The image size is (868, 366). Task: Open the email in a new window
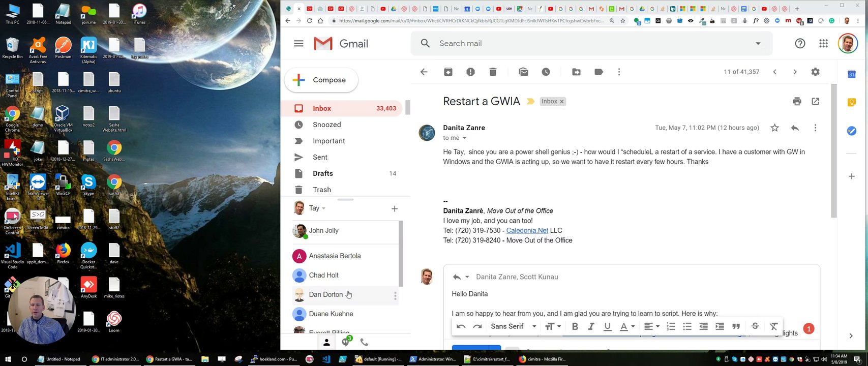815,101
